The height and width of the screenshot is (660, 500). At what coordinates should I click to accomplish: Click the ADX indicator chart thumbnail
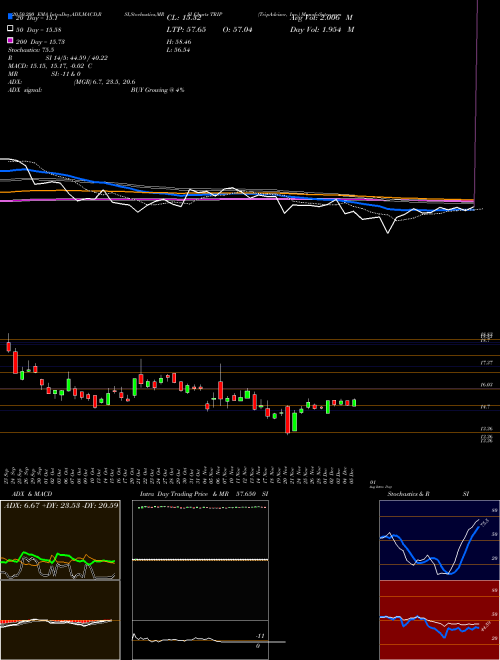60,540
